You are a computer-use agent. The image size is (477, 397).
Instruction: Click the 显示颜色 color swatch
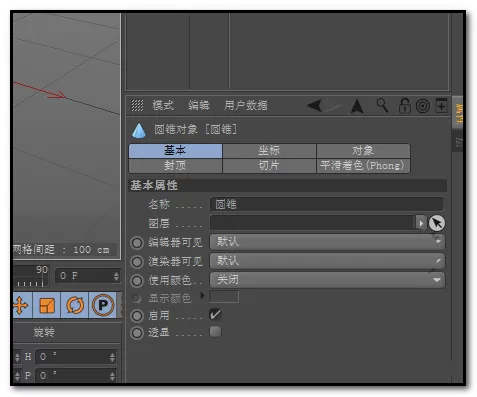(224, 297)
